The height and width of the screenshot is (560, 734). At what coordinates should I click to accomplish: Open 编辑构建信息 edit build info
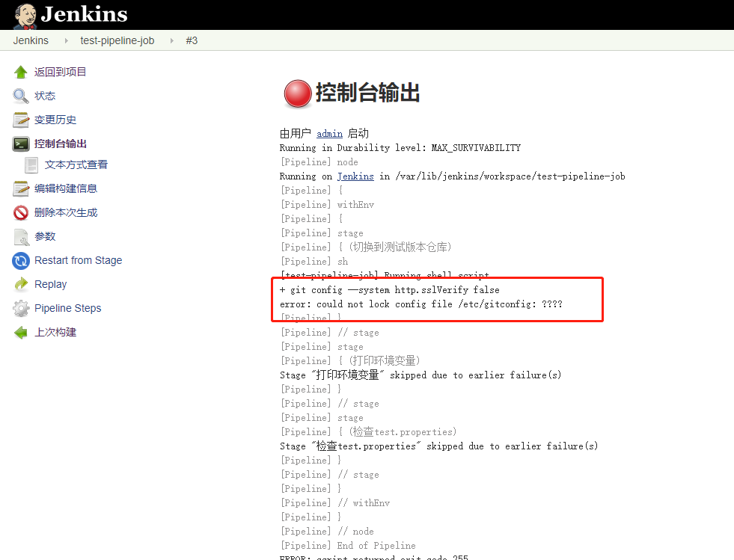click(x=66, y=188)
